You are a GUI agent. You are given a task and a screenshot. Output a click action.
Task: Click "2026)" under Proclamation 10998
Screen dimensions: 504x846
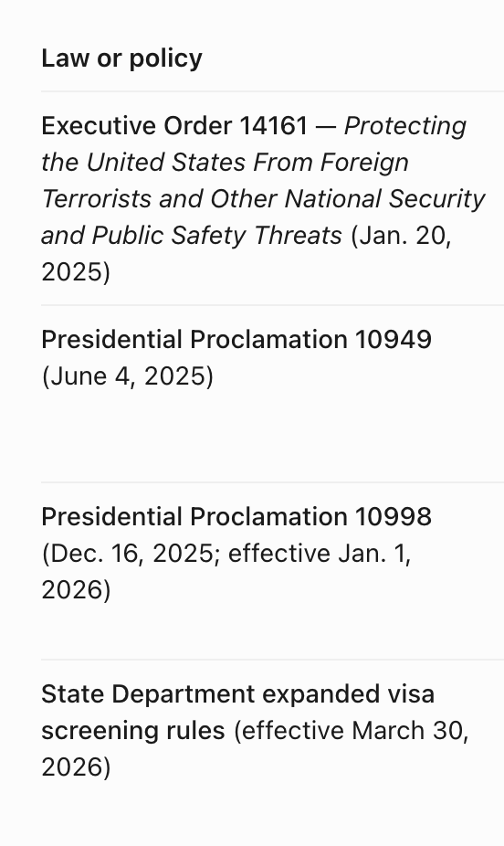click(76, 589)
